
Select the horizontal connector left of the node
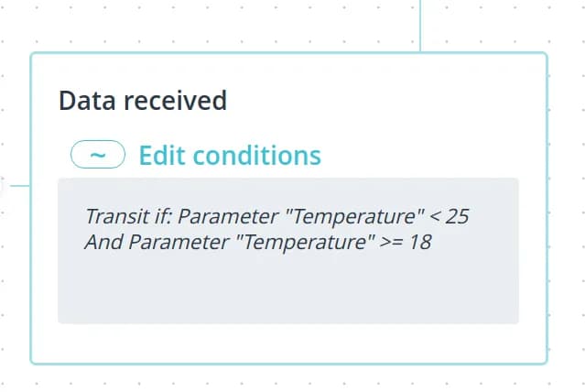click(16, 185)
